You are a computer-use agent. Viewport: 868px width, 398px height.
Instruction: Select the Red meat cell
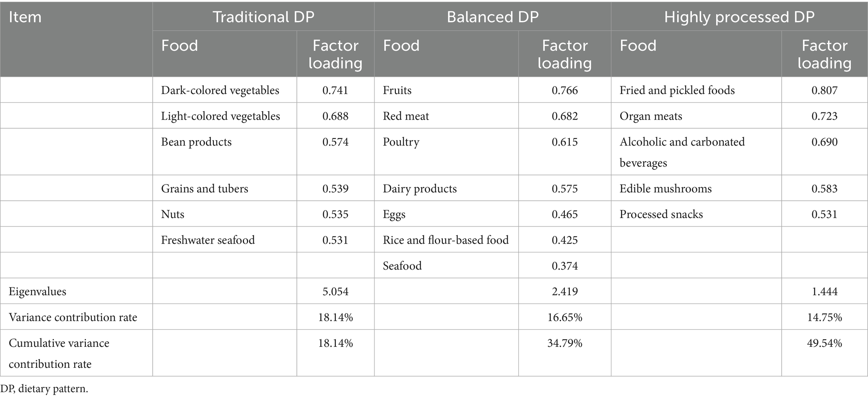[406, 116]
